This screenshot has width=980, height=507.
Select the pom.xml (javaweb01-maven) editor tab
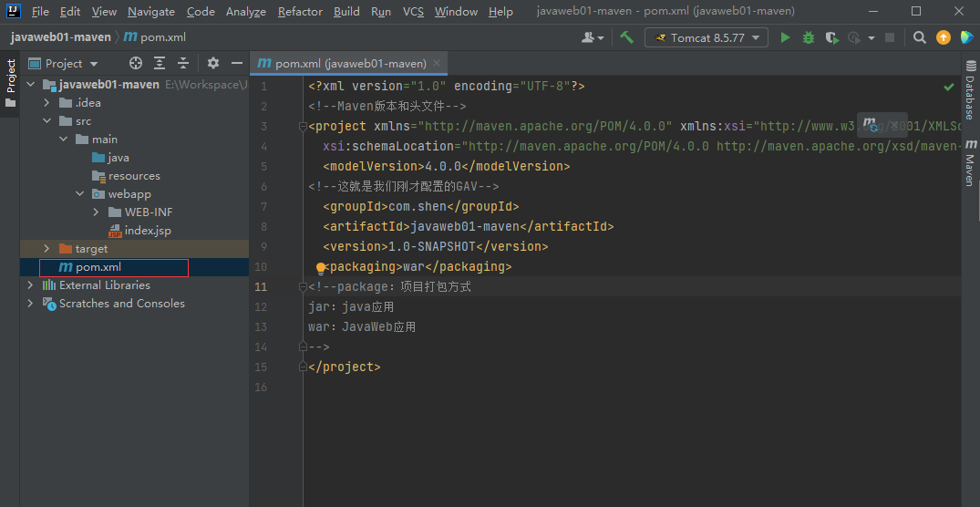pos(349,63)
